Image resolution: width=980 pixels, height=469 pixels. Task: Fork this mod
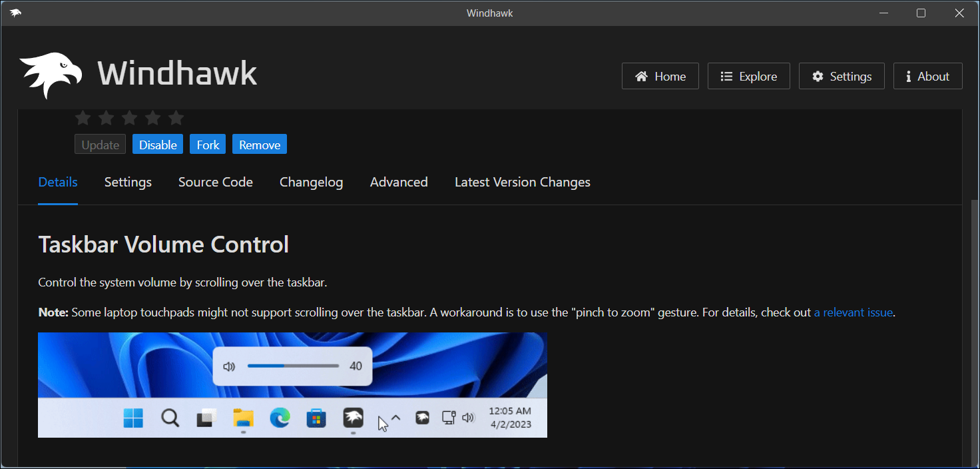[x=208, y=145]
